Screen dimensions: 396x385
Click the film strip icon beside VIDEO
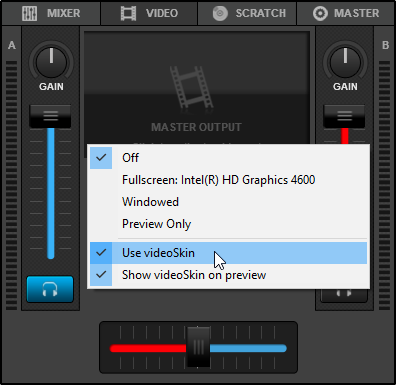tap(128, 13)
